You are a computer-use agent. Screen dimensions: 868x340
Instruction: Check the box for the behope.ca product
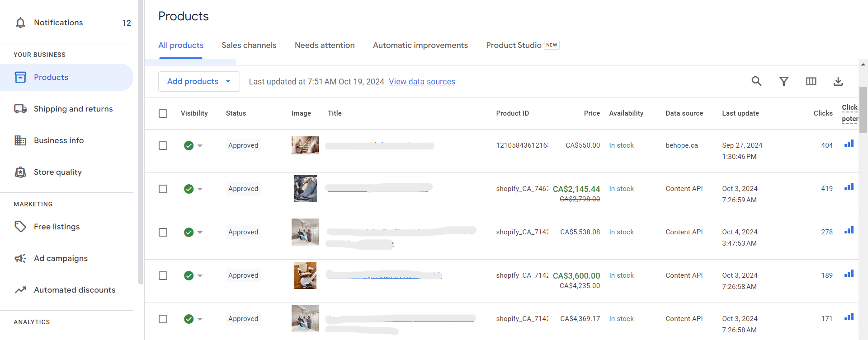(163, 145)
